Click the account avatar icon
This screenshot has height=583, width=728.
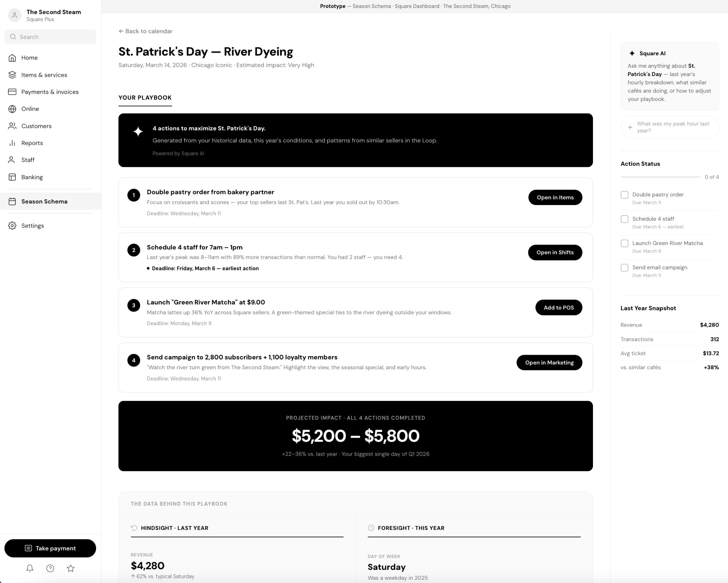(15, 15)
